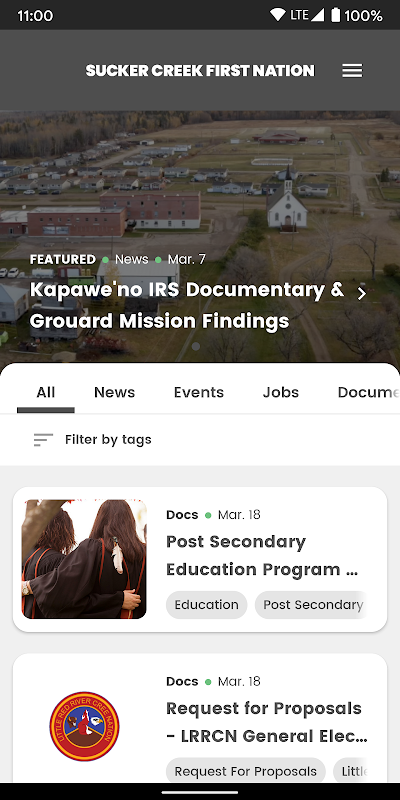Switch to the Events tab
Image resolution: width=400 pixels, height=800 pixels.
click(x=199, y=392)
